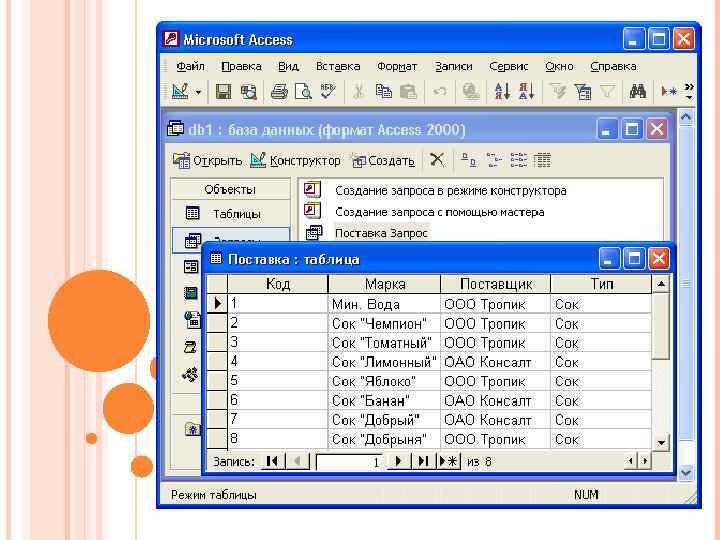Click the file search toolbar icon
720x540 pixels.
pos(249,92)
